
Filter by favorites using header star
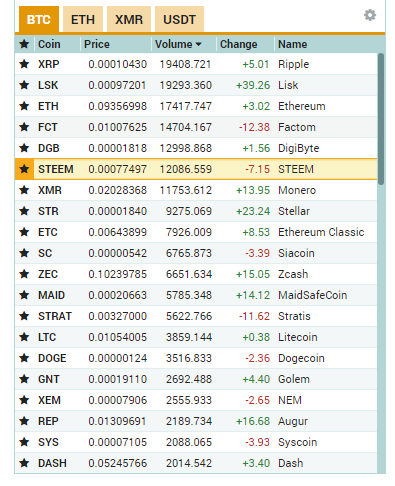click(x=24, y=44)
